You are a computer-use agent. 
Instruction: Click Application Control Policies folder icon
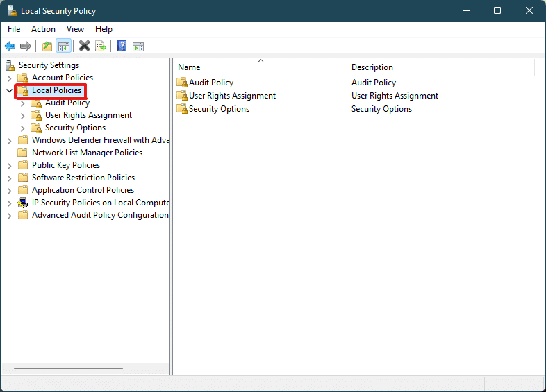click(23, 190)
